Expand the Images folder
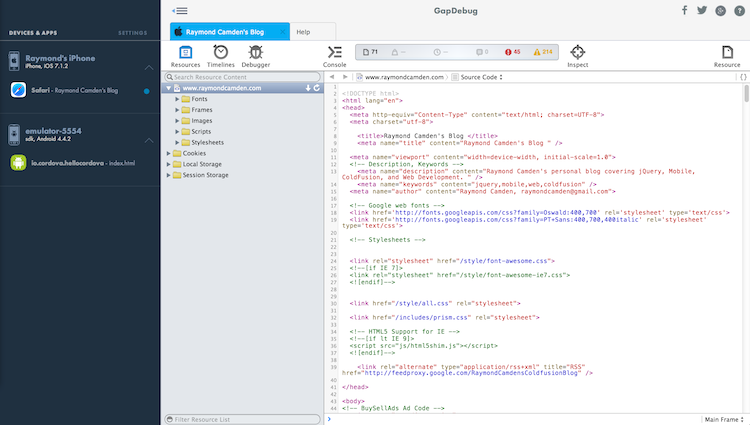The height and width of the screenshot is (425, 750). point(177,121)
